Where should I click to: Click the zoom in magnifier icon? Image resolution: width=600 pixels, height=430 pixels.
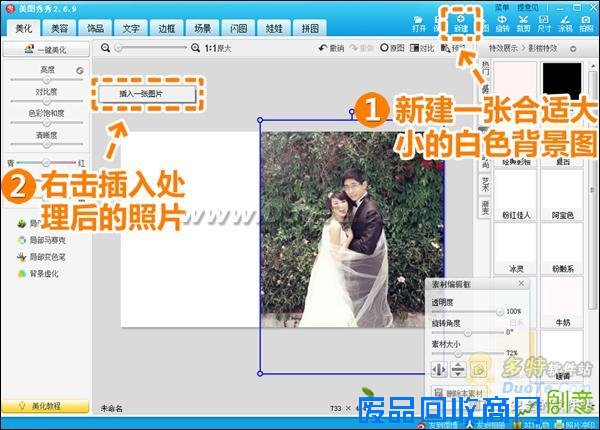[194, 47]
